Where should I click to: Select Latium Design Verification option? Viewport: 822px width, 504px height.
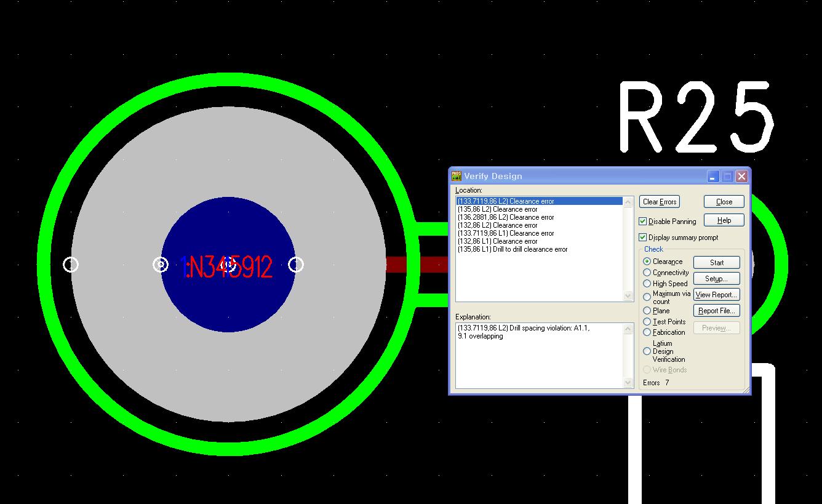click(647, 351)
